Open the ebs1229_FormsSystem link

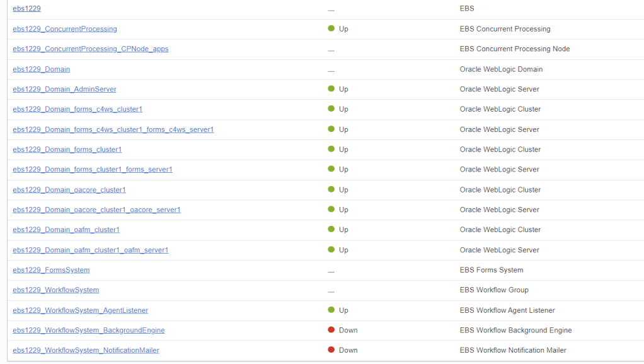pyautogui.click(x=51, y=270)
